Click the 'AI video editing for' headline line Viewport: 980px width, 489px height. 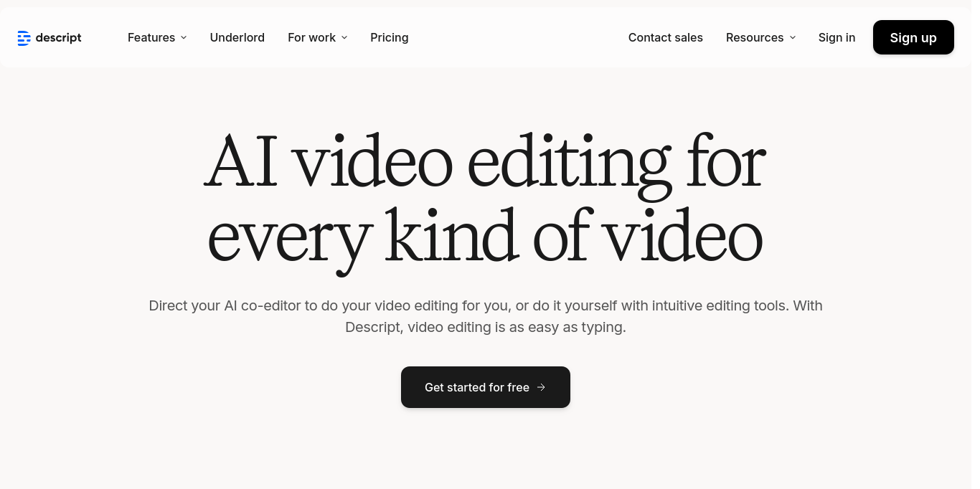(485, 163)
